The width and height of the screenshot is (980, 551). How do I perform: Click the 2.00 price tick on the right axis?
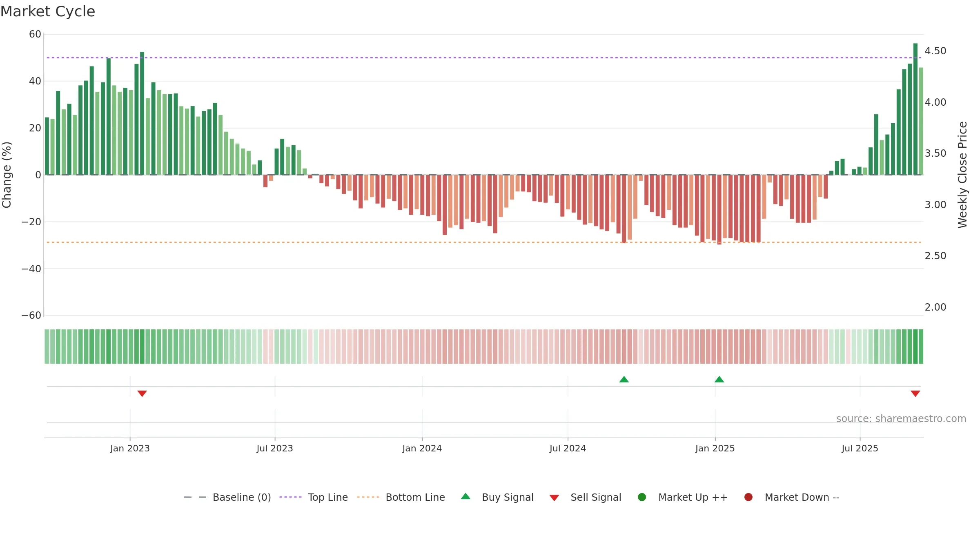point(935,307)
